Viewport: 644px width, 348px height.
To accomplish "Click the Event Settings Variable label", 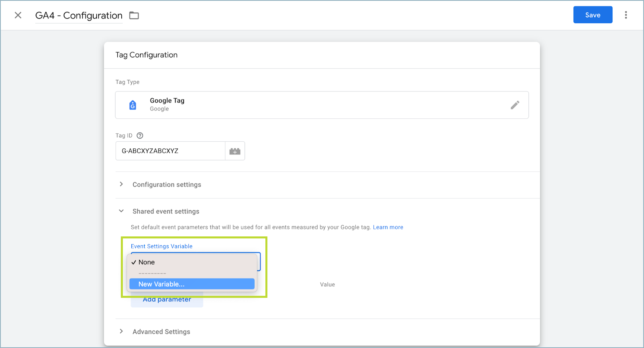I will [161, 246].
